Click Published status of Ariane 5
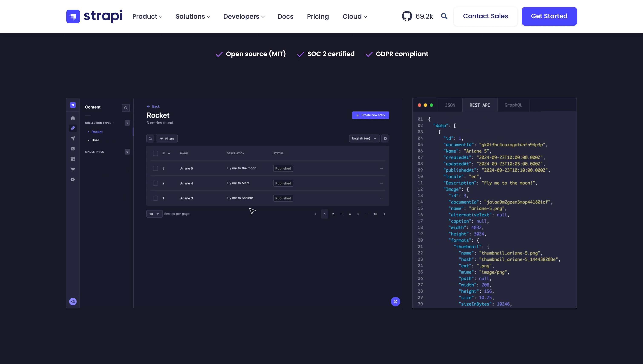643x364 pixels. click(283, 169)
